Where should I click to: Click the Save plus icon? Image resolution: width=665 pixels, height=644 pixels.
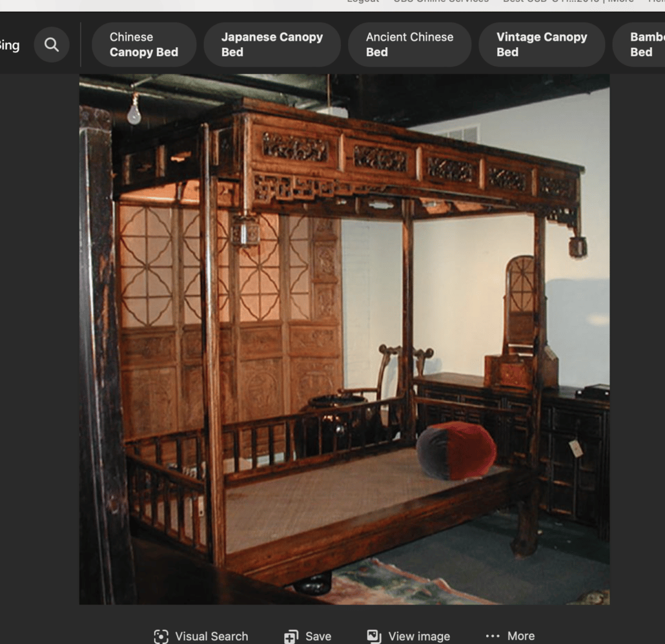[291, 636]
